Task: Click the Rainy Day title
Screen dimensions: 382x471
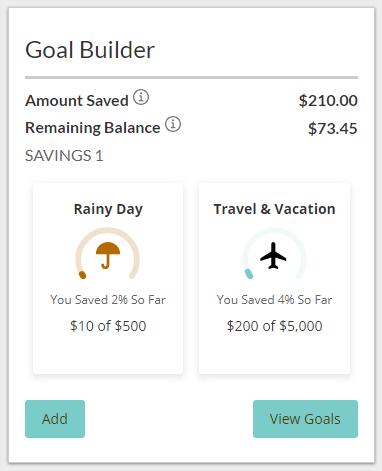Action: click(108, 210)
